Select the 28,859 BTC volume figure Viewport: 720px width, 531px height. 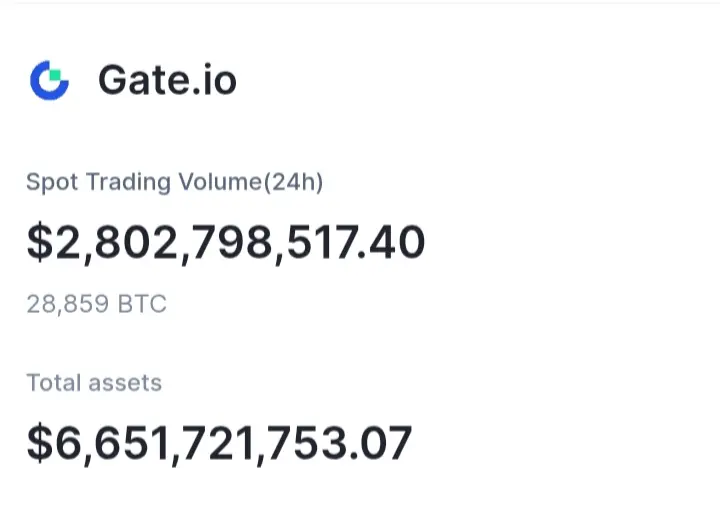tap(96, 304)
